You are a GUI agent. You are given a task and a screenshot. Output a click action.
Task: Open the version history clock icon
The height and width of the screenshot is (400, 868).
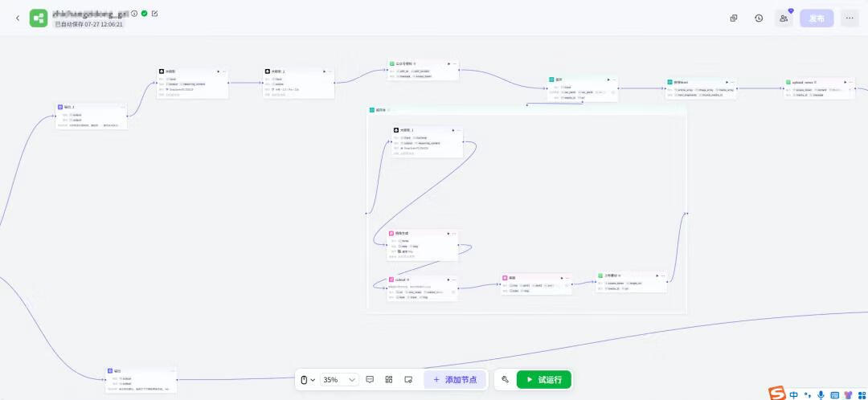tap(759, 18)
